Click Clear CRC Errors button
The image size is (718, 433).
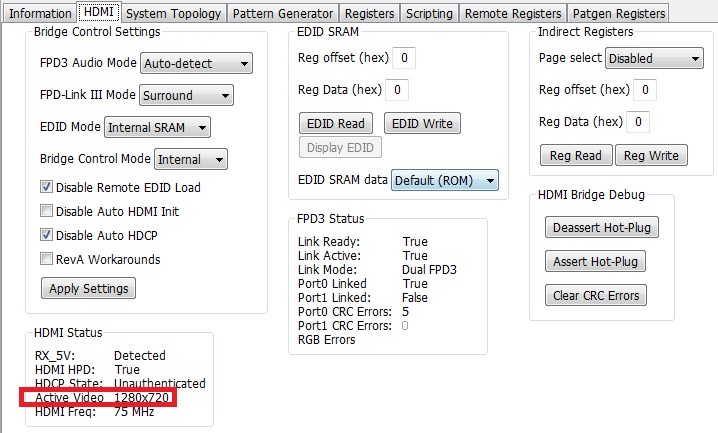(x=598, y=295)
